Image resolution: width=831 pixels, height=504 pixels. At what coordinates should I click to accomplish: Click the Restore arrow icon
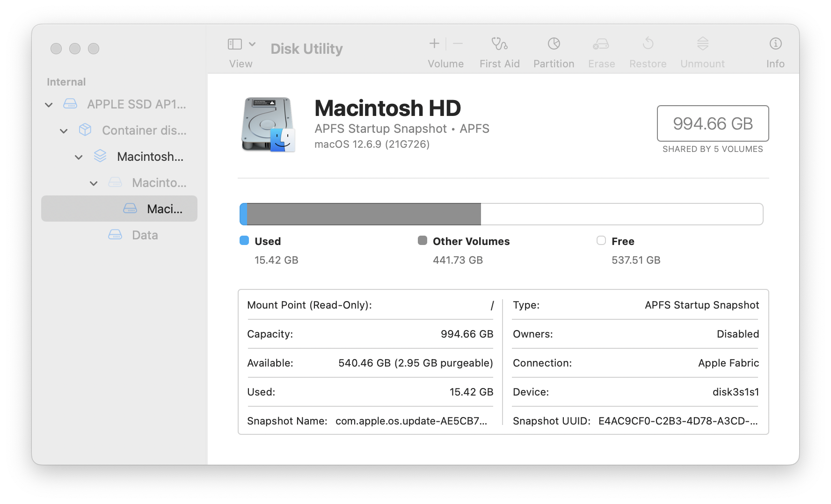coord(648,43)
